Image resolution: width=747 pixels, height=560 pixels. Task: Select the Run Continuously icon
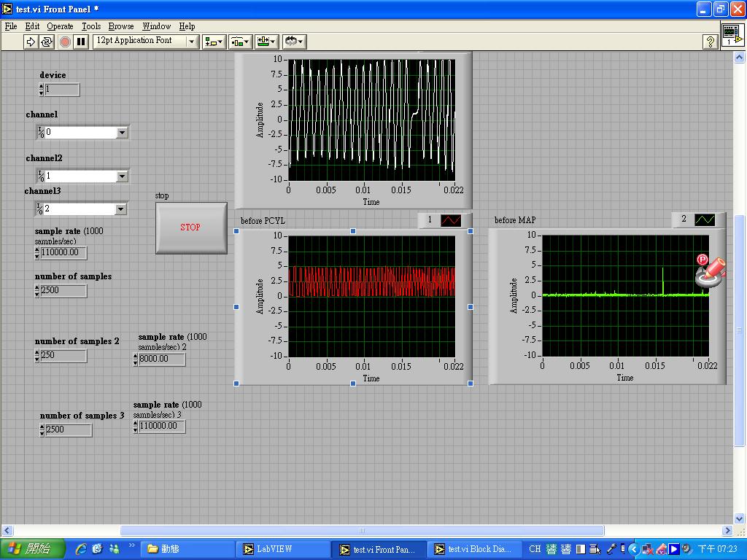45,42
